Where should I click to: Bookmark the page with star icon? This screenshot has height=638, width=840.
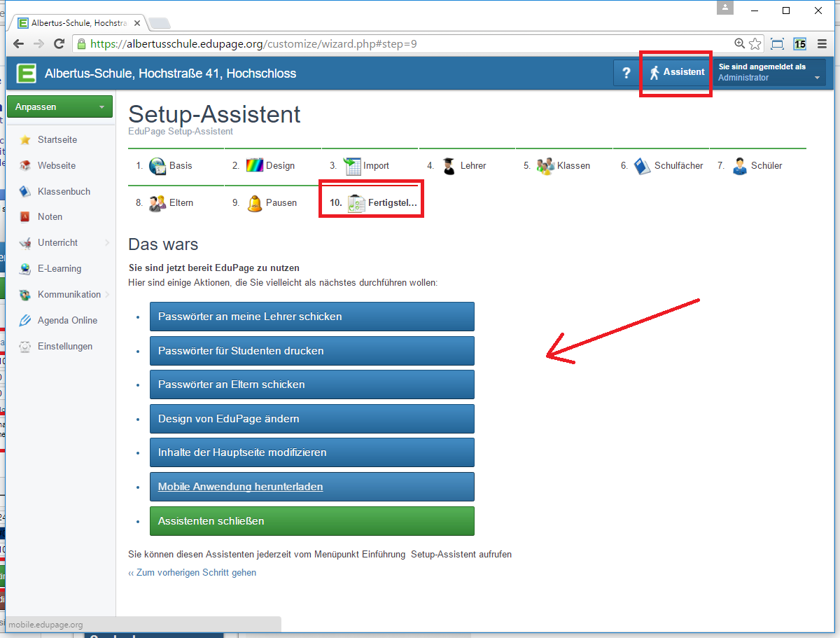click(x=755, y=43)
